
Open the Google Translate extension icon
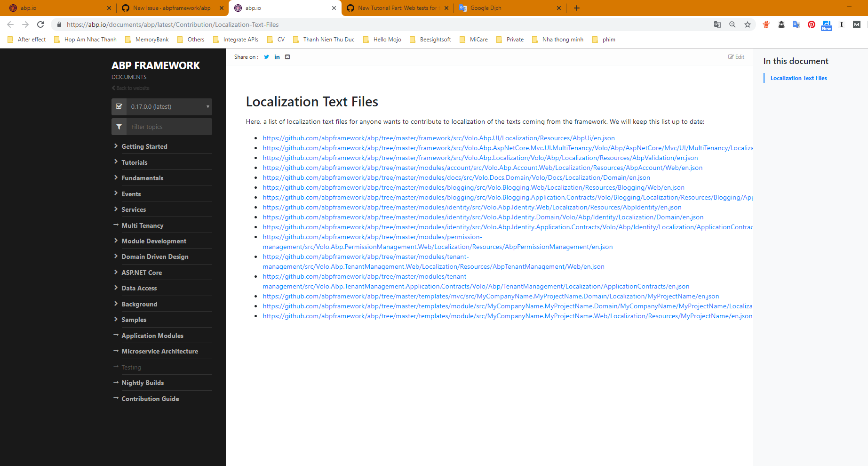tap(796, 24)
